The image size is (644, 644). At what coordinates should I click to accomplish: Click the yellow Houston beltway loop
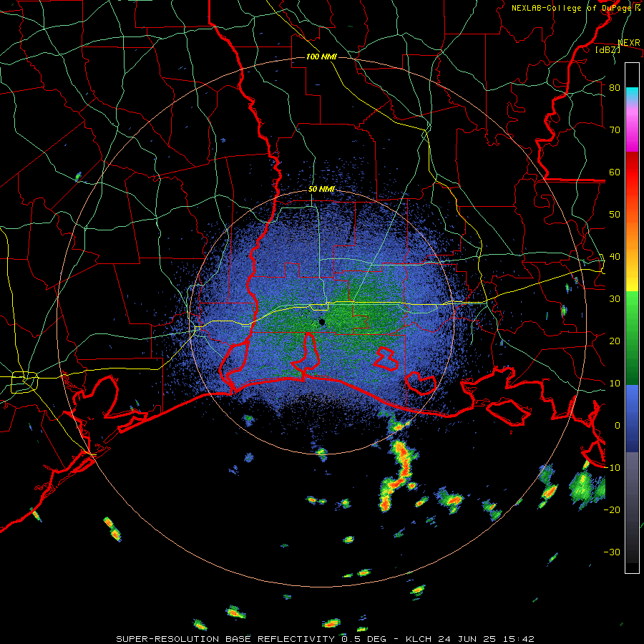click(x=24, y=382)
